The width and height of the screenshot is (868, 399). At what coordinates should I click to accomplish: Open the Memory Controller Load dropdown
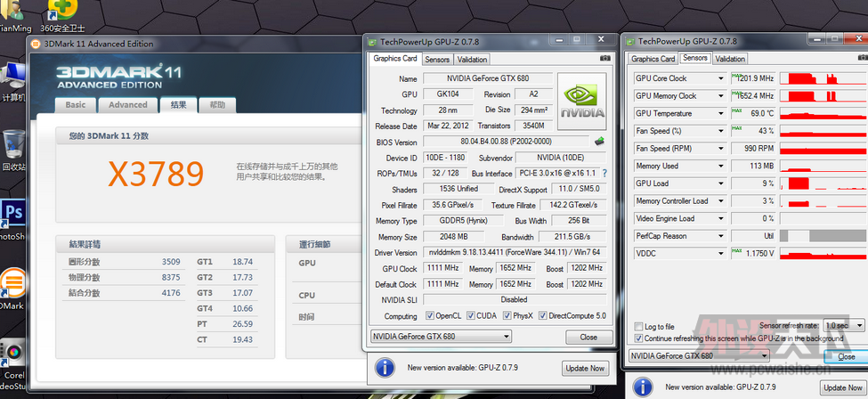pos(721,200)
